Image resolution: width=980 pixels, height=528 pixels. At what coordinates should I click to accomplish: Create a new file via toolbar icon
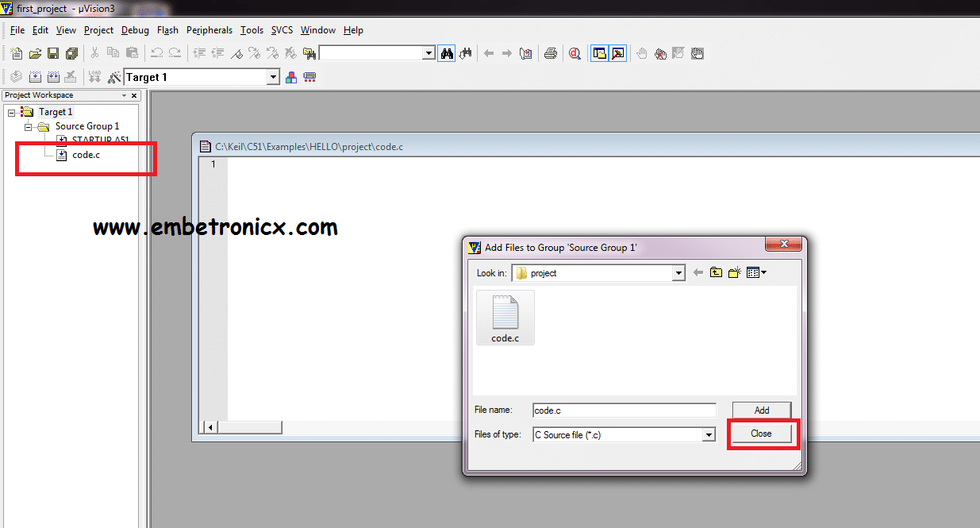(16, 53)
